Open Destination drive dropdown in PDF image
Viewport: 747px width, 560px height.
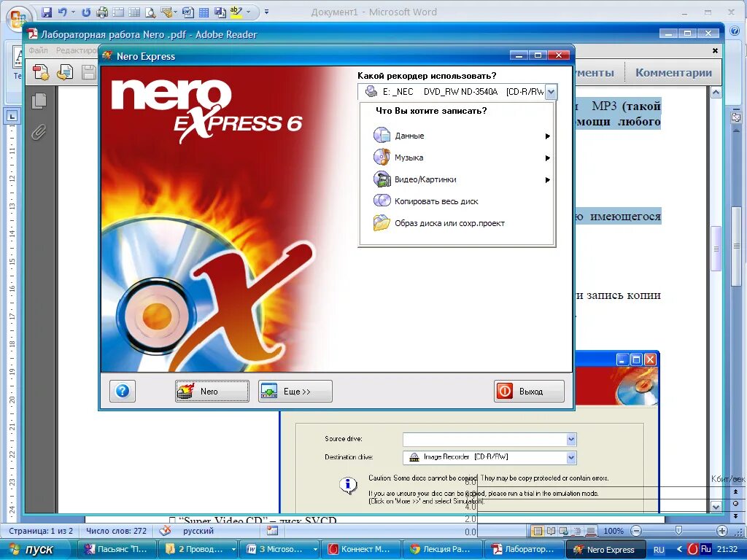coord(571,457)
